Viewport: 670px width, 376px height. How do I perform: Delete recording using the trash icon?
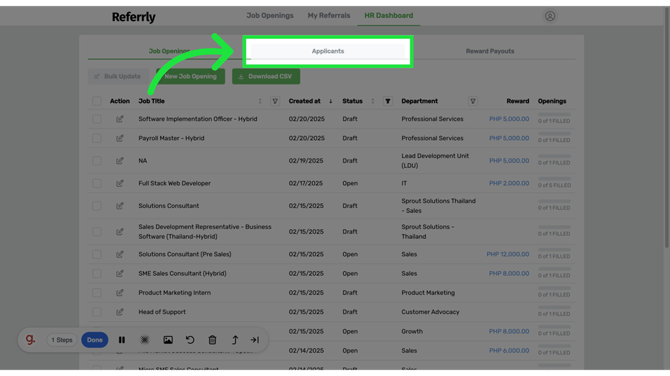click(212, 340)
